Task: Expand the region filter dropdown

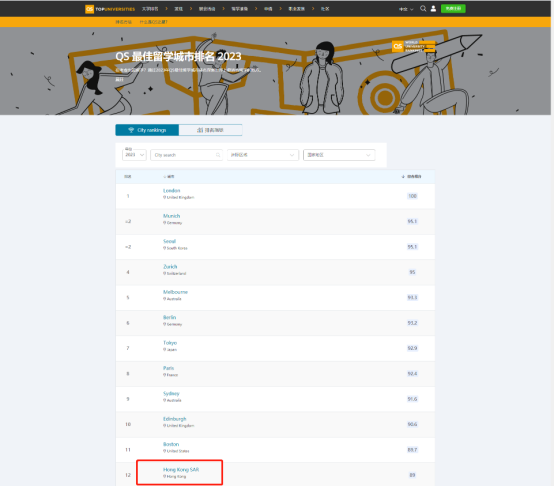Action: tap(263, 155)
